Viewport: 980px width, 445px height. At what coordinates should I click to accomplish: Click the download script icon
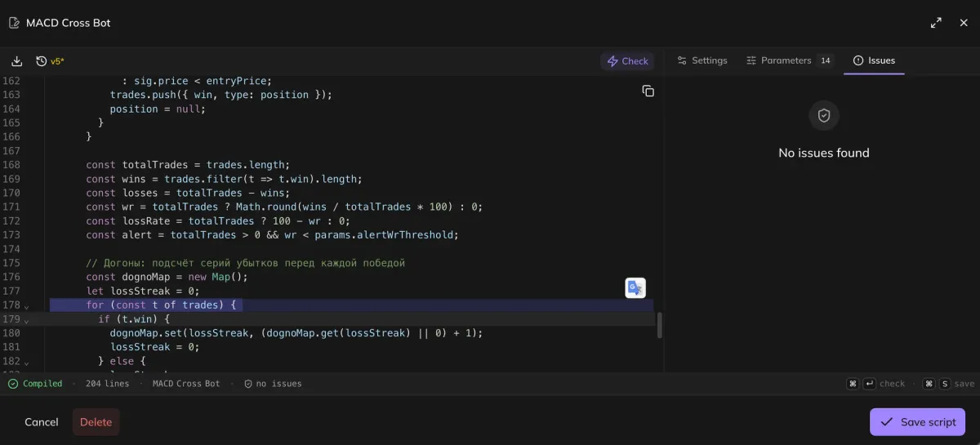pyautogui.click(x=16, y=61)
